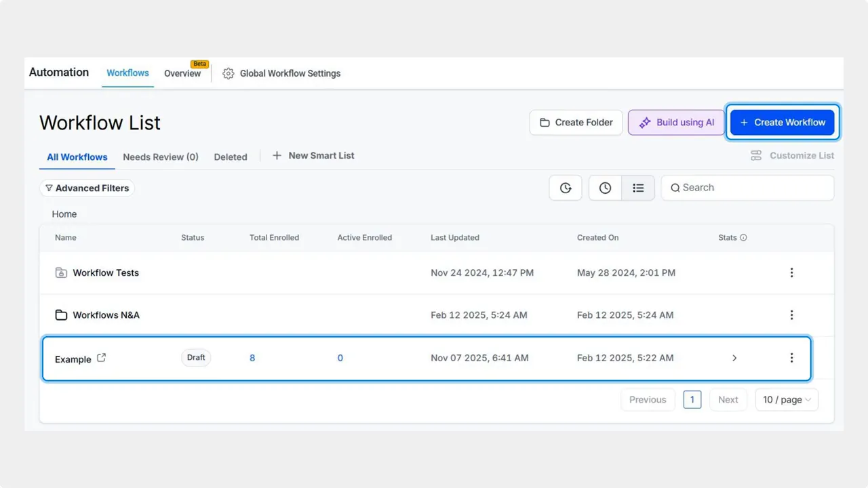
Task: Expand the Example row chevron
Action: [x=734, y=358]
